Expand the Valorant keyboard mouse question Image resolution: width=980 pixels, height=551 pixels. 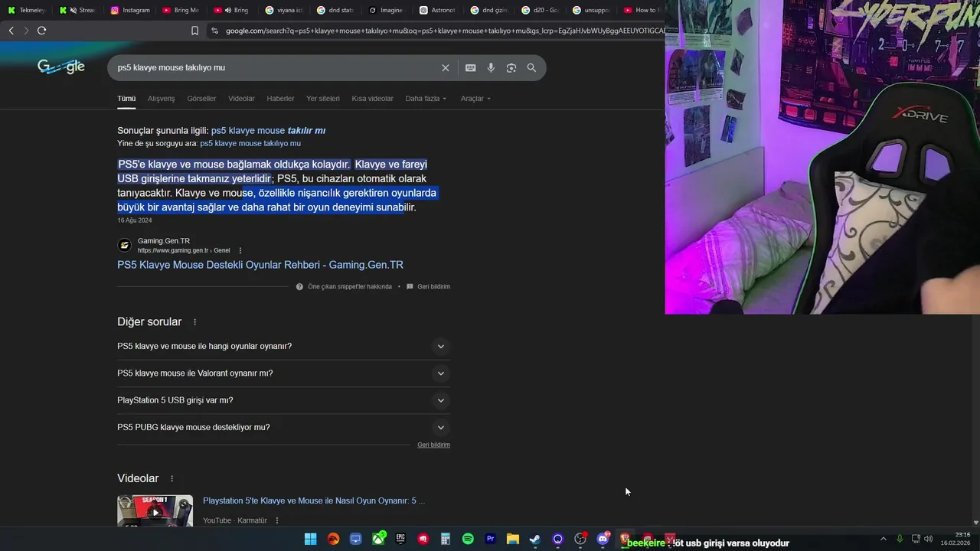point(283,373)
